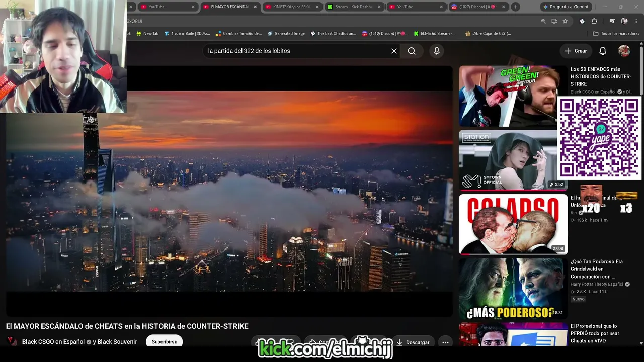Click the dark extension icon before the puzzle
Viewport: 644px width, 362px height.
582,21
